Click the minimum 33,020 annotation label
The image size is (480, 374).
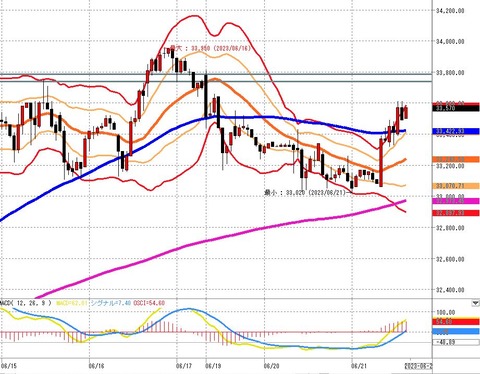tap(305, 193)
